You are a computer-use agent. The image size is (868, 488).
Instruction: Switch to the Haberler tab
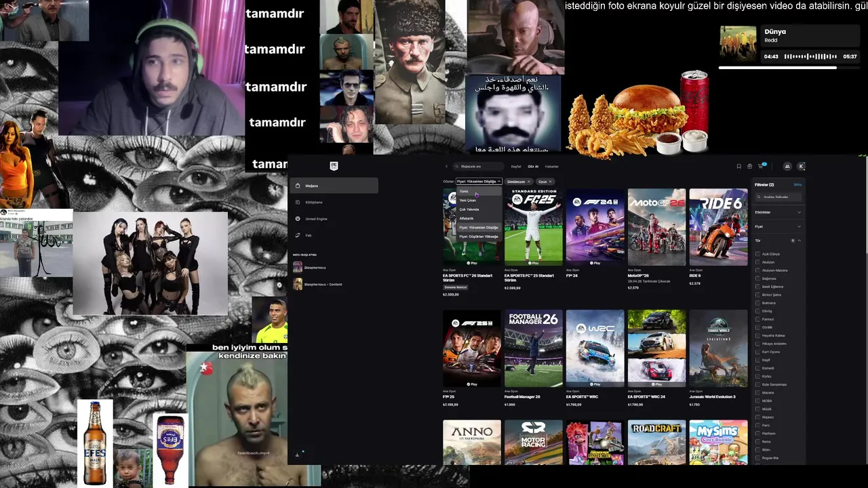coord(552,166)
